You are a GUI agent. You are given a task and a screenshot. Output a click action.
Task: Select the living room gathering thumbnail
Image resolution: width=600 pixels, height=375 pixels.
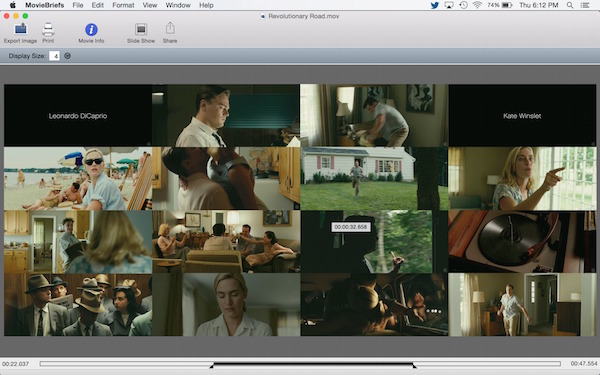226,241
